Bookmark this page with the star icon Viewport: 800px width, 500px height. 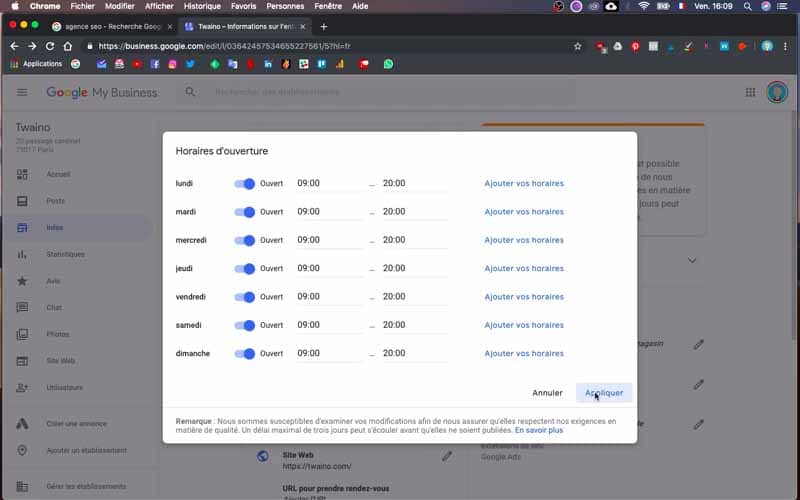point(578,46)
